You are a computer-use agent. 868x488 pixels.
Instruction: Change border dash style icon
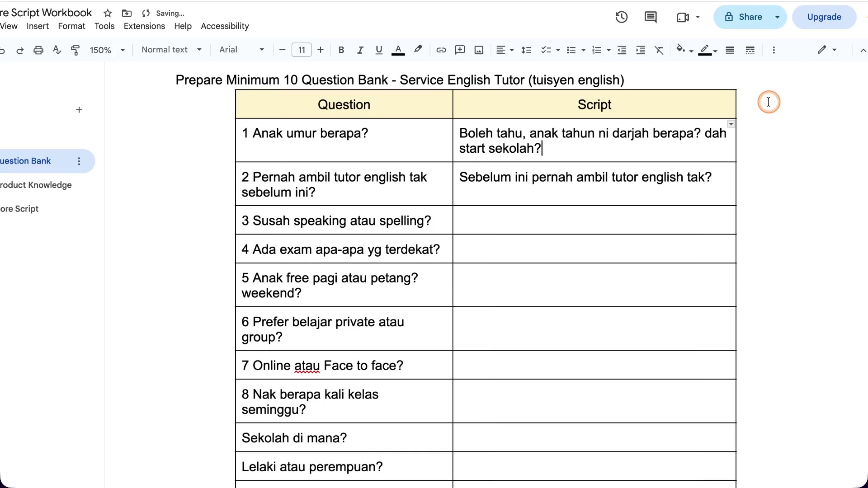coord(750,50)
